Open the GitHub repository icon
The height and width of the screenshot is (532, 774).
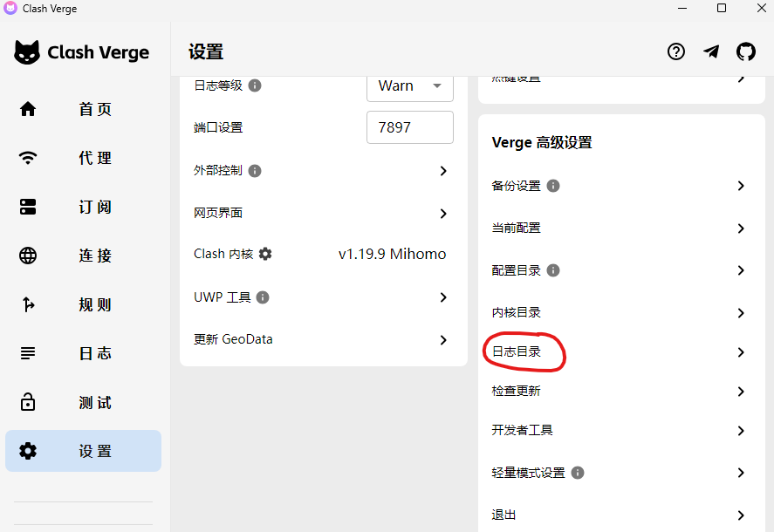[x=746, y=51]
